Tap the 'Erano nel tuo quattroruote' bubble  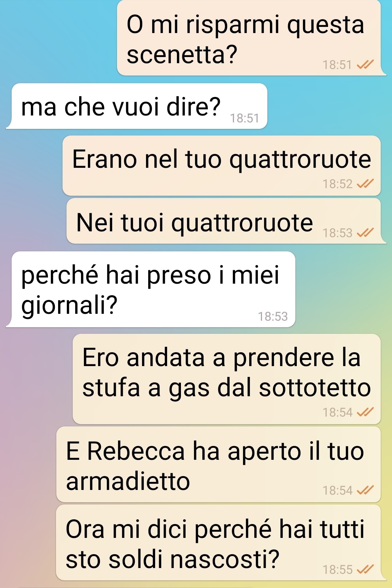pyautogui.click(x=222, y=166)
